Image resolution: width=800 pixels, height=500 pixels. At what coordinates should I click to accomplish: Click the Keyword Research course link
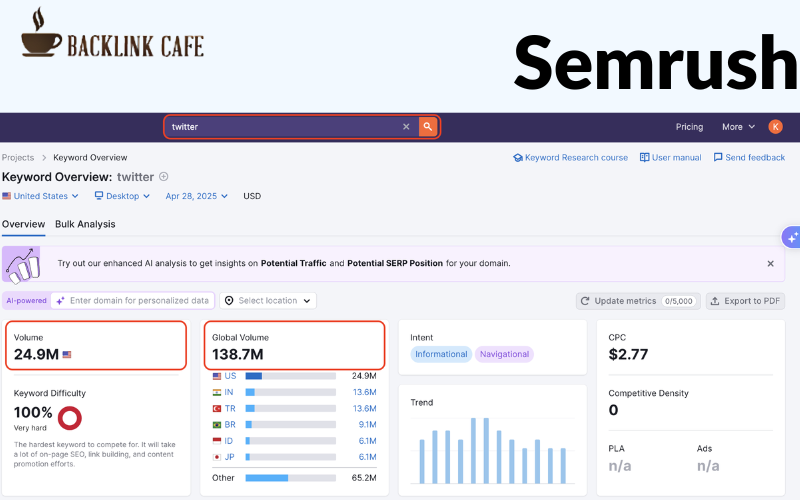(570, 158)
